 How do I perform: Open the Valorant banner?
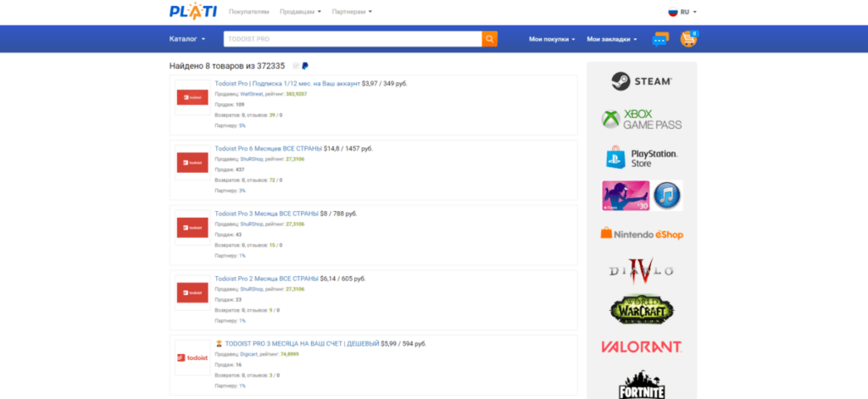point(642,347)
